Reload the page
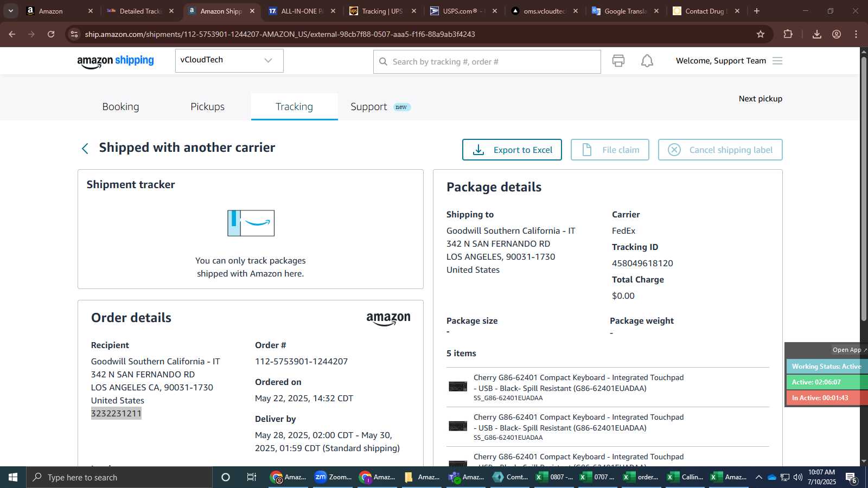The height and width of the screenshot is (488, 868). [51, 34]
